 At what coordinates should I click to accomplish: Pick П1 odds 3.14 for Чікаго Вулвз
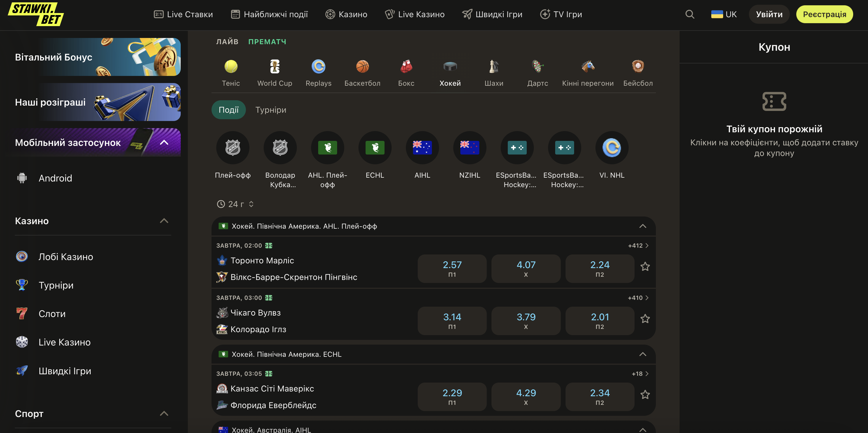452,321
